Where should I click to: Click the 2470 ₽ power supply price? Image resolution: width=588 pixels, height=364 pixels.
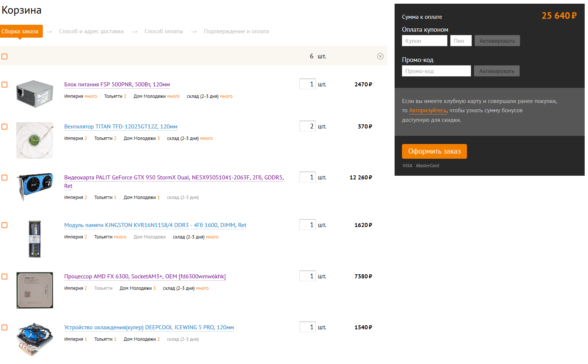click(363, 85)
